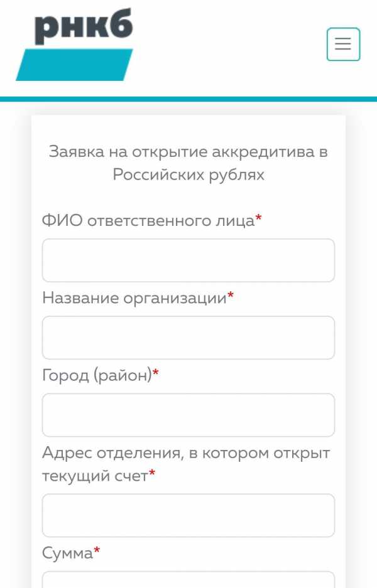Focus the ФИО ответственного лица input field
Viewport: 377px width, 588px height.
coord(188,260)
